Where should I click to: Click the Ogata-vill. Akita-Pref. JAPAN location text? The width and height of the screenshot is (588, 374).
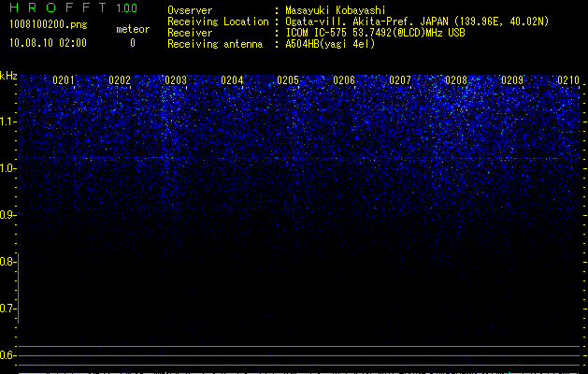(417, 22)
